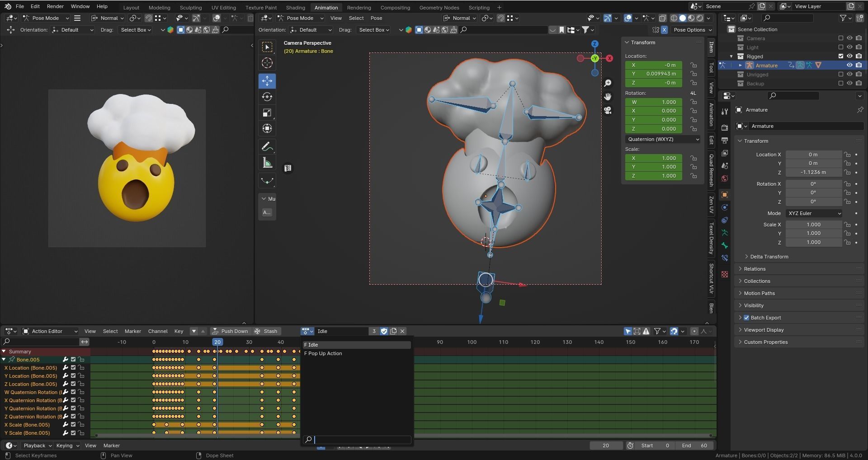Toggle camera view gizmo icon

tap(608, 110)
